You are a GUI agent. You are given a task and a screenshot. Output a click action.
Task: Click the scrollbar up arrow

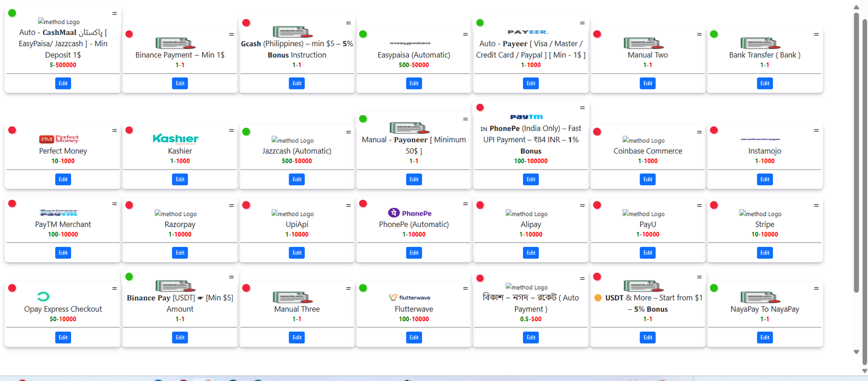pos(856,7)
